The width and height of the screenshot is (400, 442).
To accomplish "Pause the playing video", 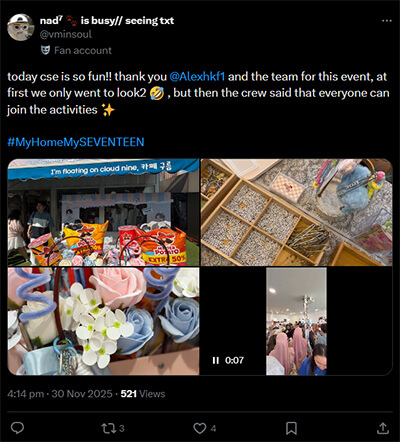I will coord(216,360).
